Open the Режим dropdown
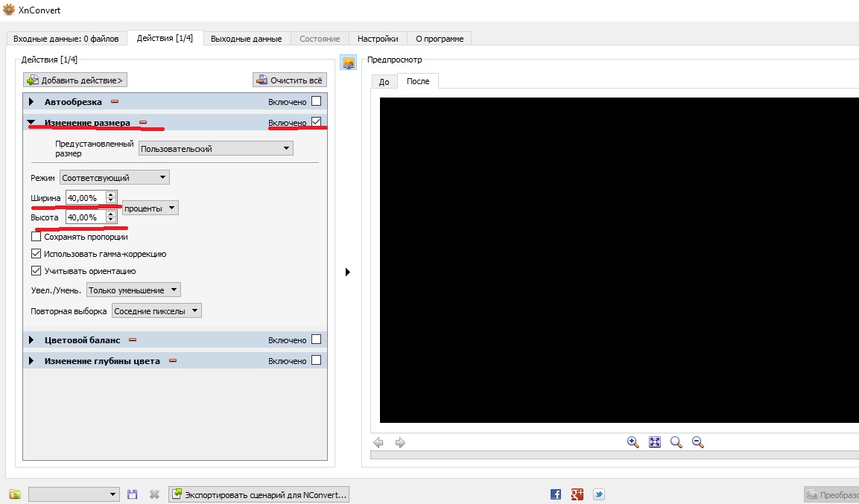859x504 pixels. pyautogui.click(x=115, y=177)
